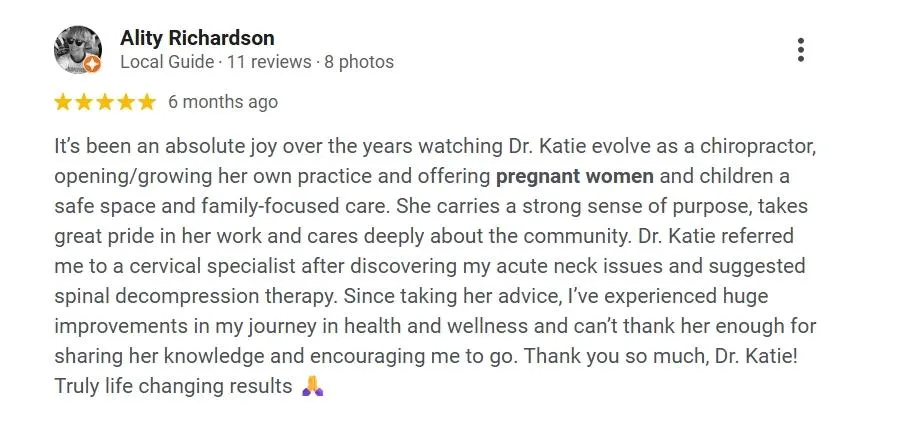
Task: Click the 8 photos count
Action: click(359, 62)
